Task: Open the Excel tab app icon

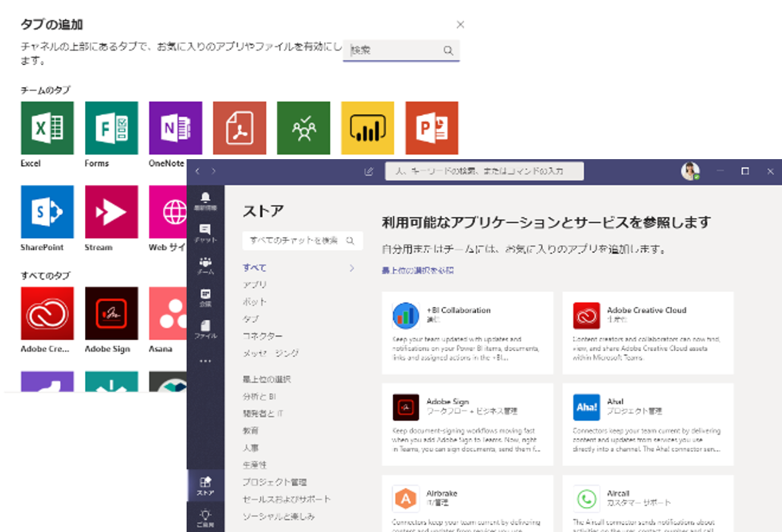Action: (x=47, y=128)
